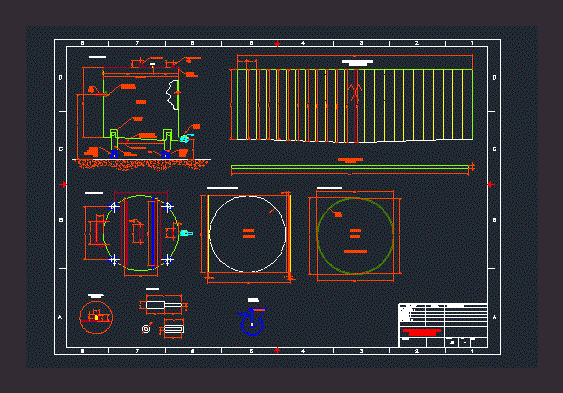Click the human figure silhouette in plate layout

click(355, 93)
